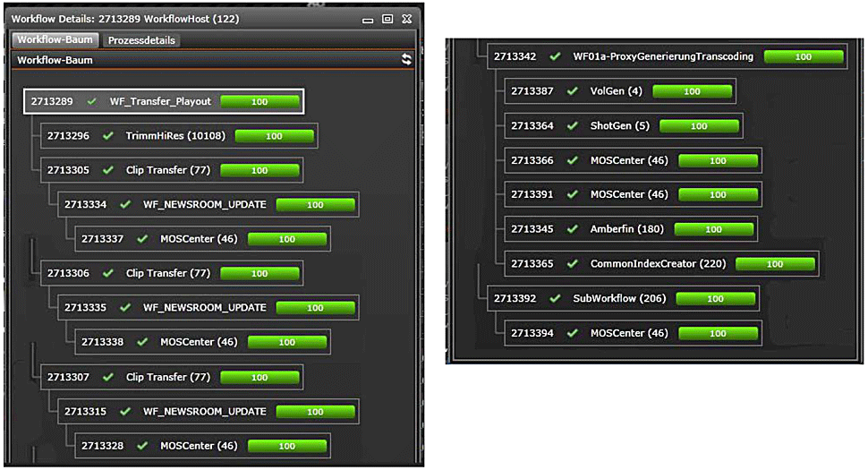Click green checkmark next to WF_Transfer_Playout
Image resolution: width=868 pixels, height=470 pixels.
[91, 102]
